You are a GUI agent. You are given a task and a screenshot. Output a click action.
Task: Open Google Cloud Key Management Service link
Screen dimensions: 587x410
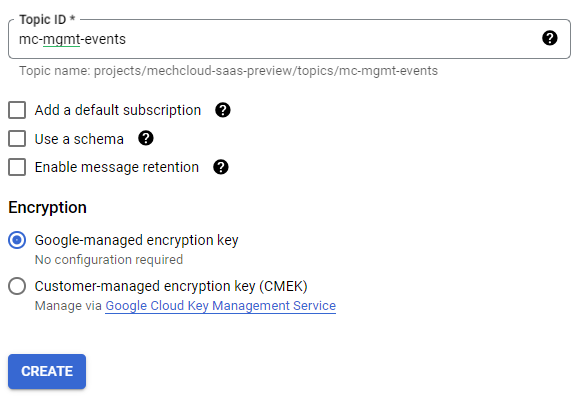pyautogui.click(x=220, y=306)
